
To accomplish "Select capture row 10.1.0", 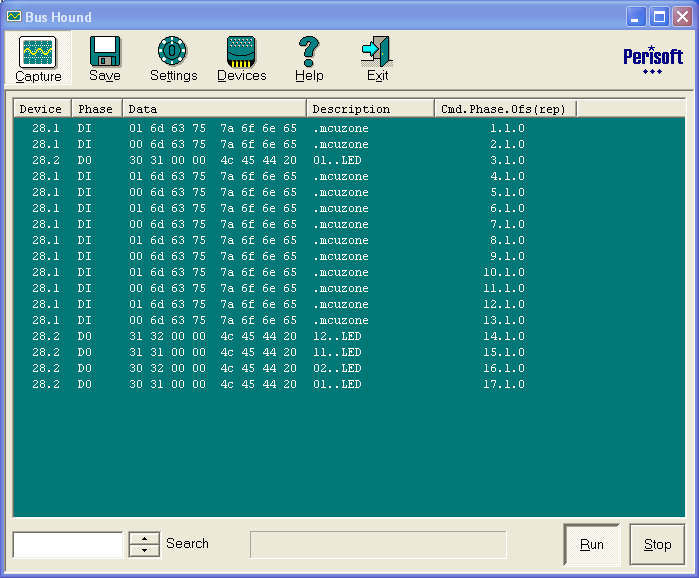I will 349,272.
